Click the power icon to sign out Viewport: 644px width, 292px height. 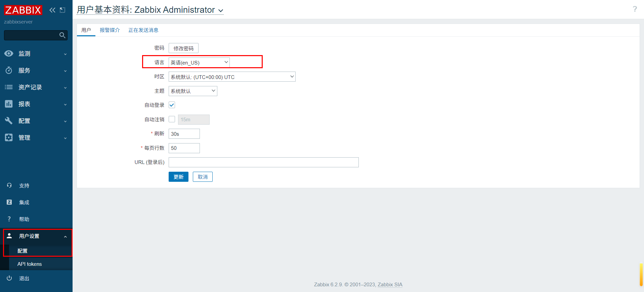coord(9,278)
